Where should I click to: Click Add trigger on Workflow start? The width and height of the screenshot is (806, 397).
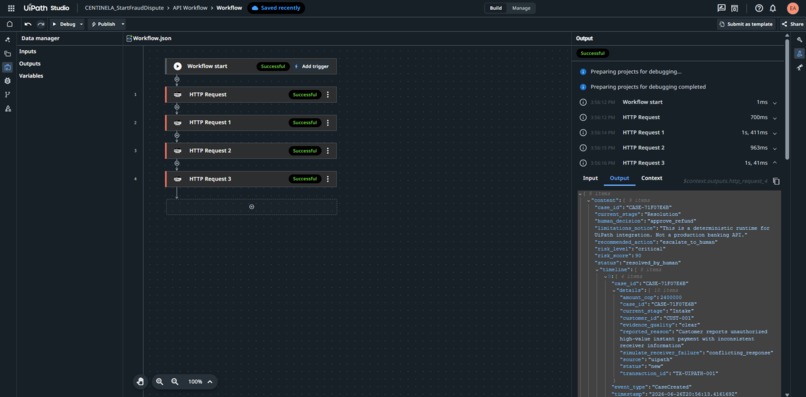tap(313, 66)
